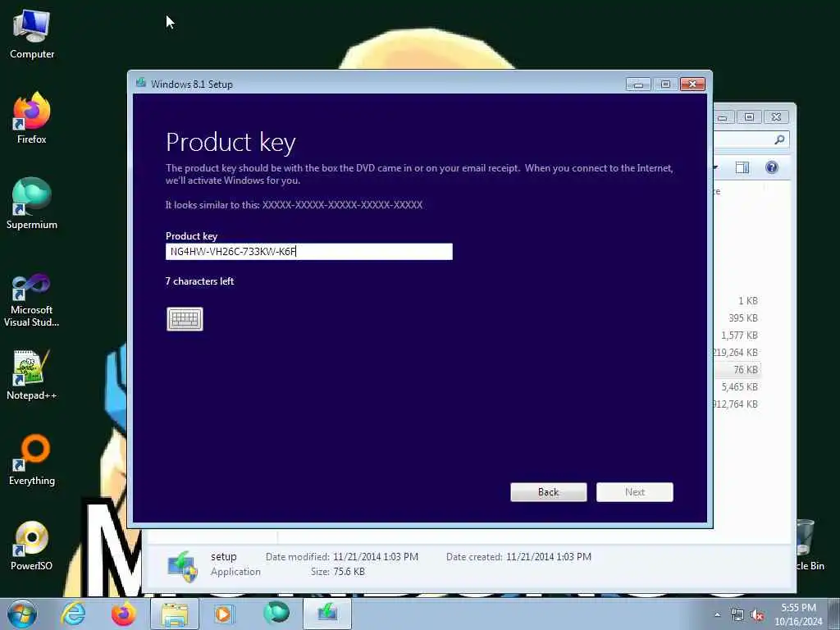Screen dimensions: 840x630
Task: Open the Supermium desktop shortcut
Action: pos(32,203)
